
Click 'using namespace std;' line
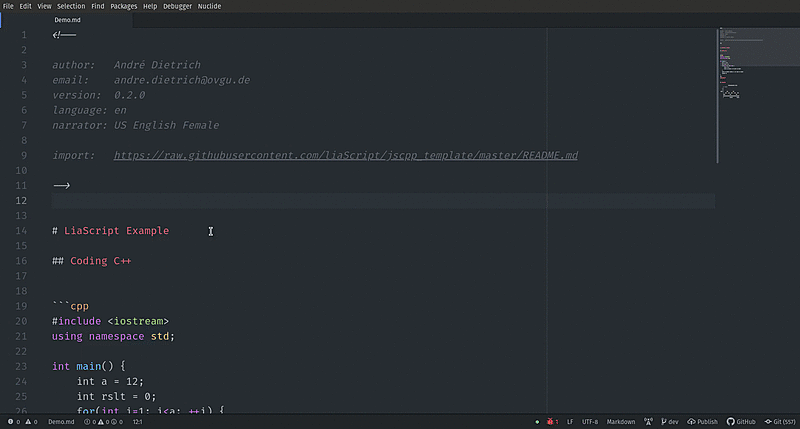click(113, 336)
